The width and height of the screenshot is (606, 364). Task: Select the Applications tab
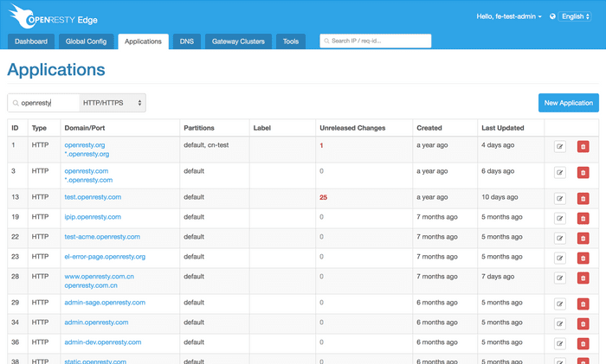[143, 42]
